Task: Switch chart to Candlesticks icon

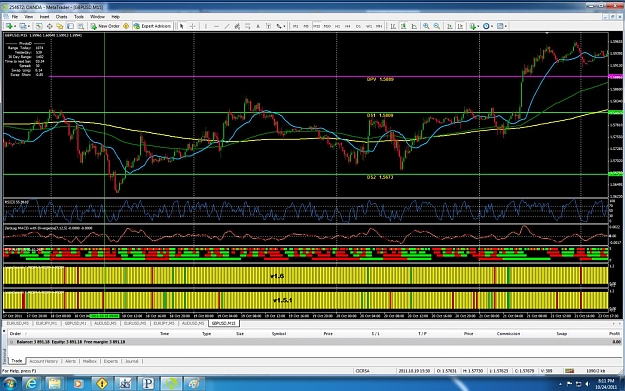Action: [x=403, y=26]
